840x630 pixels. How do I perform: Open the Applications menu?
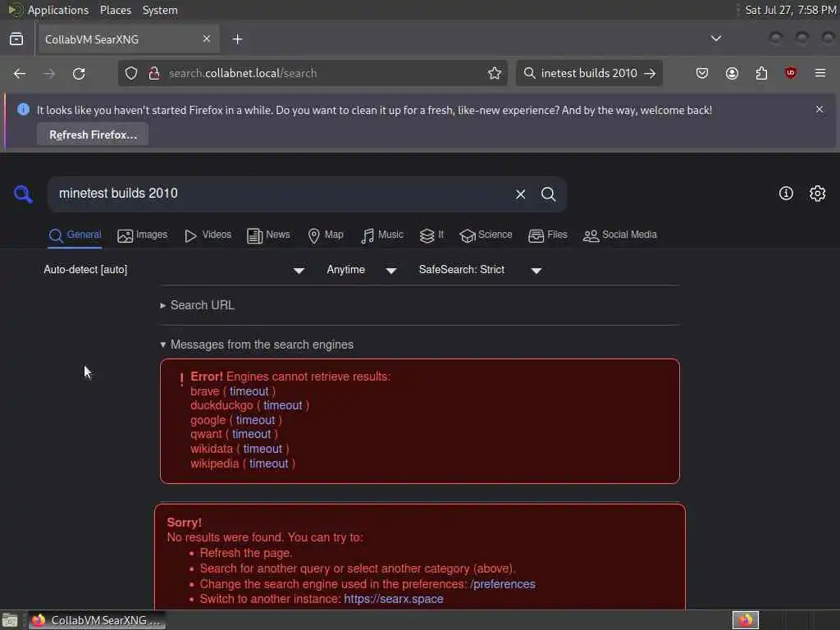(x=58, y=10)
